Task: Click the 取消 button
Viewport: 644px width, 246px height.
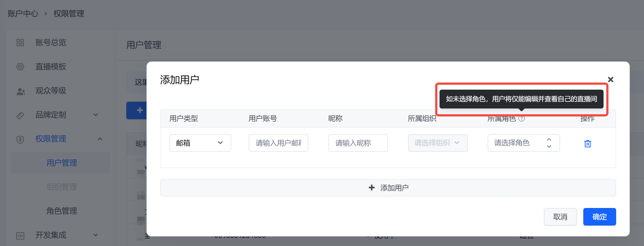Action: 560,217
